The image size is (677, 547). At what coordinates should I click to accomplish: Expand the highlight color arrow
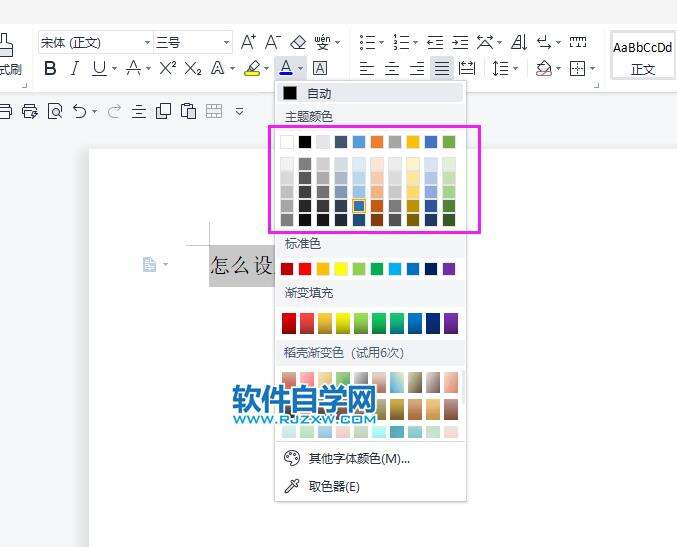pos(266,68)
